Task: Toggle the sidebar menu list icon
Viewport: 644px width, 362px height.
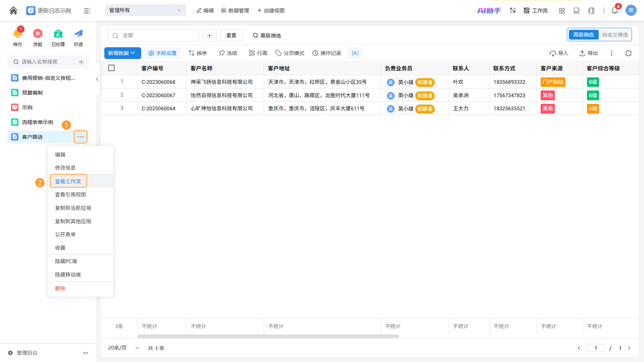Action: pos(87,11)
